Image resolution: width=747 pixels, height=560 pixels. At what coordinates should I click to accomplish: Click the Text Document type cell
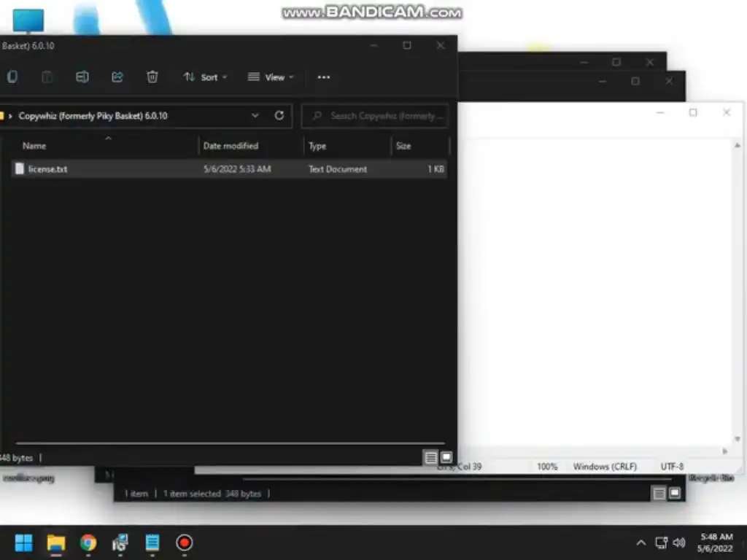(338, 169)
